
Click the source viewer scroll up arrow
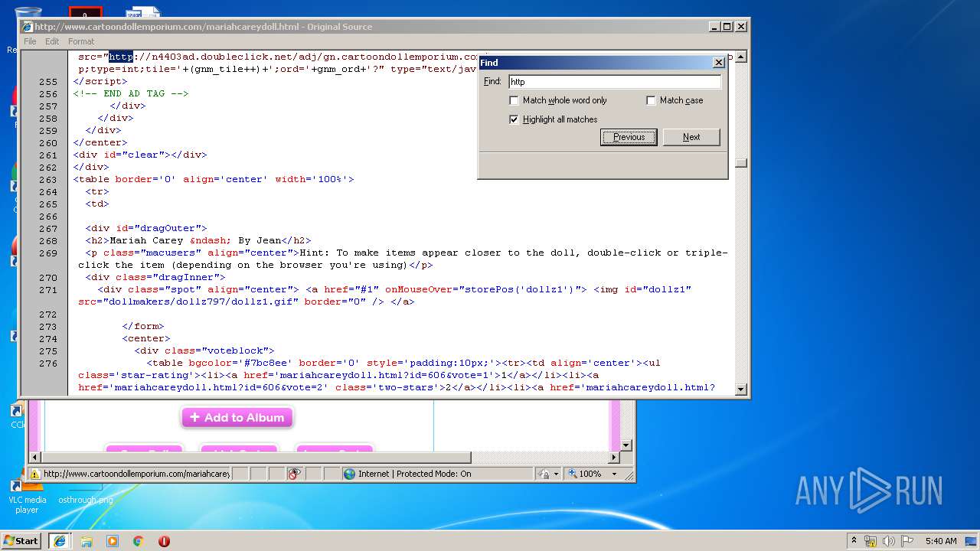740,56
